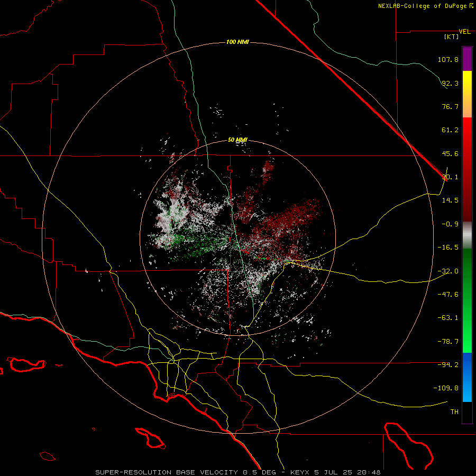The height and width of the screenshot is (476, 476).
Task: Click the -47.6 velocity scale value
Action: click(x=448, y=295)
